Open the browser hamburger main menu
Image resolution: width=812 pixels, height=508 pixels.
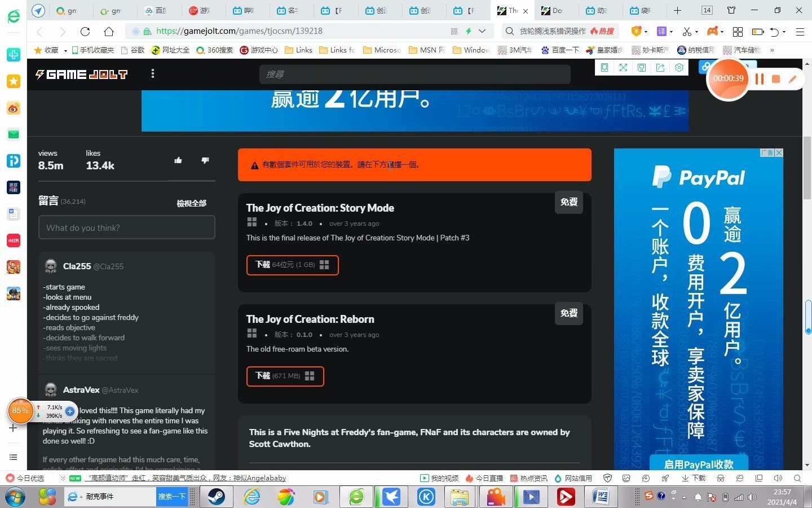(800, 32)
